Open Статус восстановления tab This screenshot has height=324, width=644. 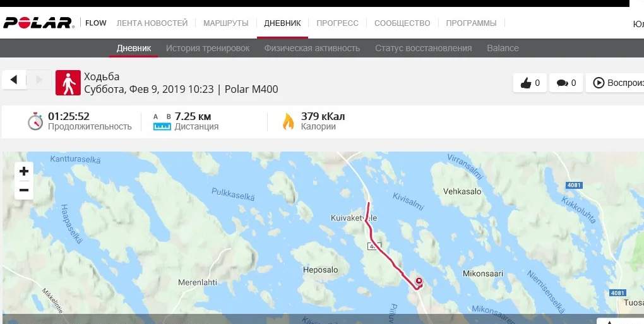tap(423, 48)
